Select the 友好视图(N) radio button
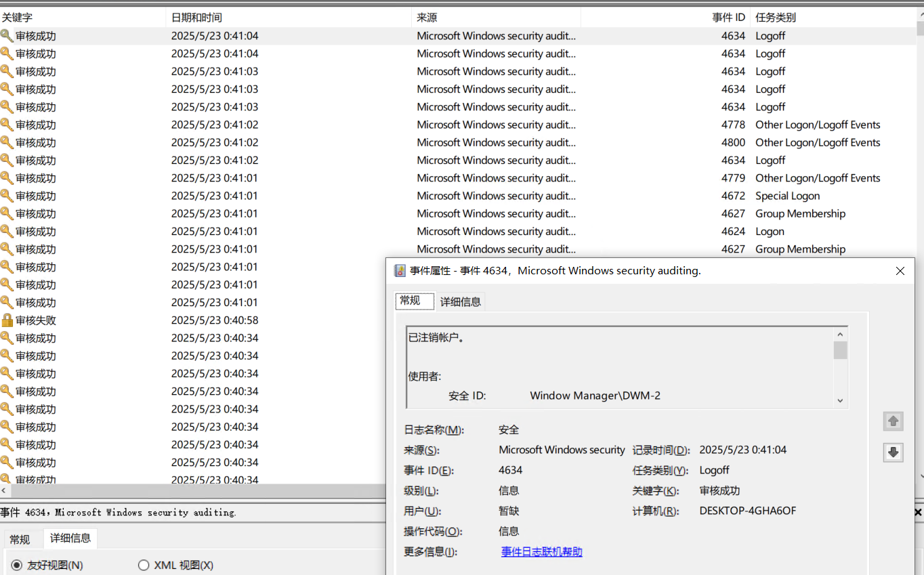The height and width of the screenshot is (575, 924). (x=16, y=565)
